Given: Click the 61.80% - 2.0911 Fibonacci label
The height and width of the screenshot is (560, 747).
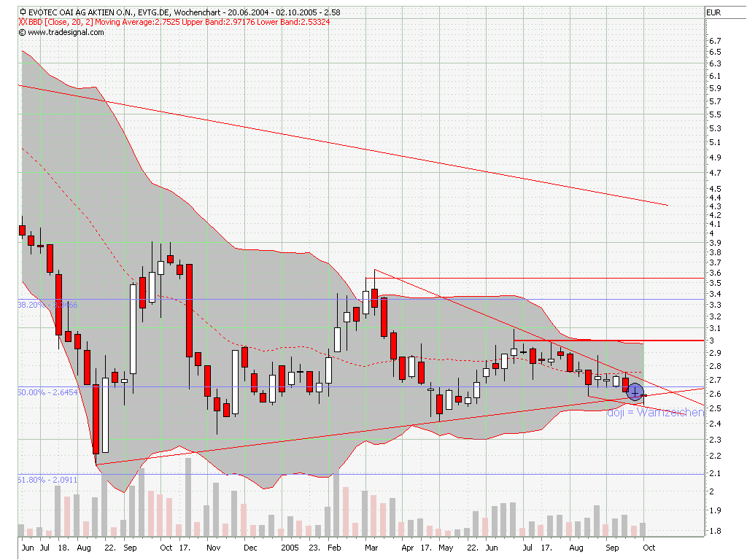Looking at the screenshot, I should [x=45, y=479].
